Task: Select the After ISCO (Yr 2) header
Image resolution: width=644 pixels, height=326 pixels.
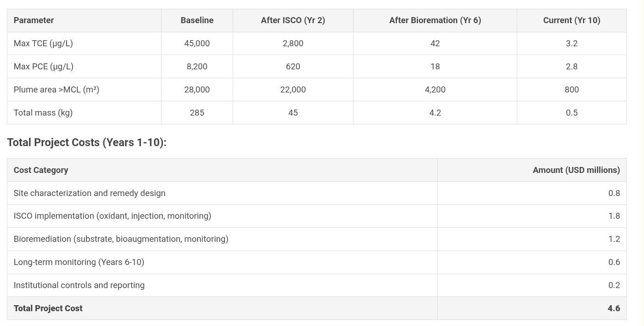Action: tap(293, 20)
